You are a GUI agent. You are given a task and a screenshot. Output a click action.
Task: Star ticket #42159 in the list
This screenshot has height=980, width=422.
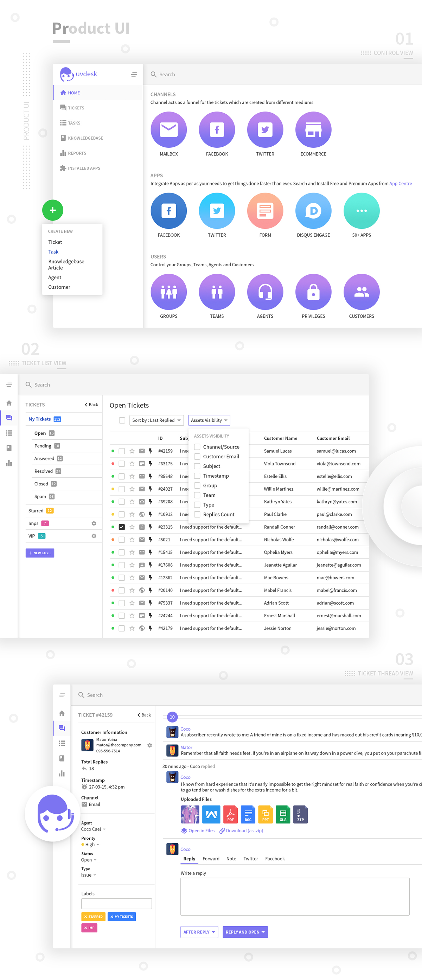pos(132,451)
